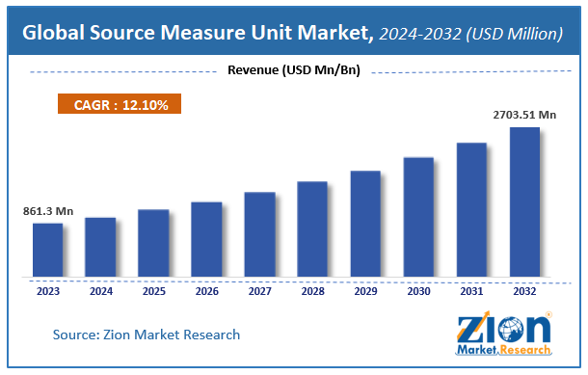The image size is (588, 375).
Task: Click the 2029 axis label
Action: (x=365, y=291)
